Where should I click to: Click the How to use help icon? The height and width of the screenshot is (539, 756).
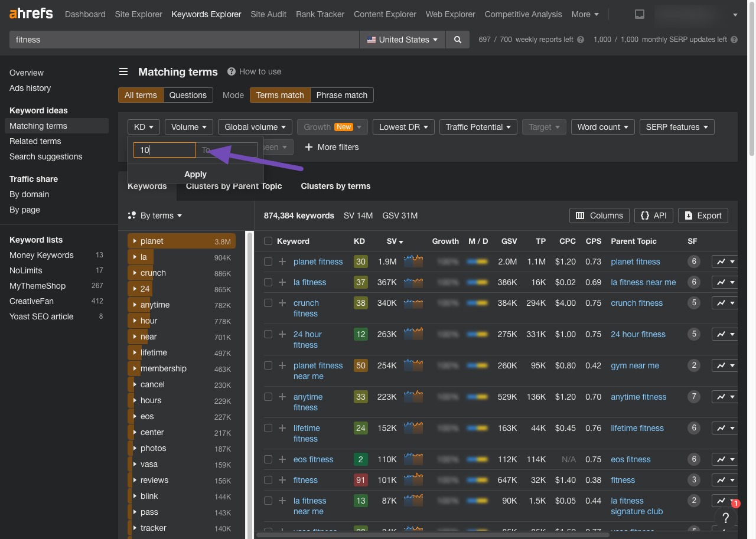pyautogui.click(x=232, y=71)
